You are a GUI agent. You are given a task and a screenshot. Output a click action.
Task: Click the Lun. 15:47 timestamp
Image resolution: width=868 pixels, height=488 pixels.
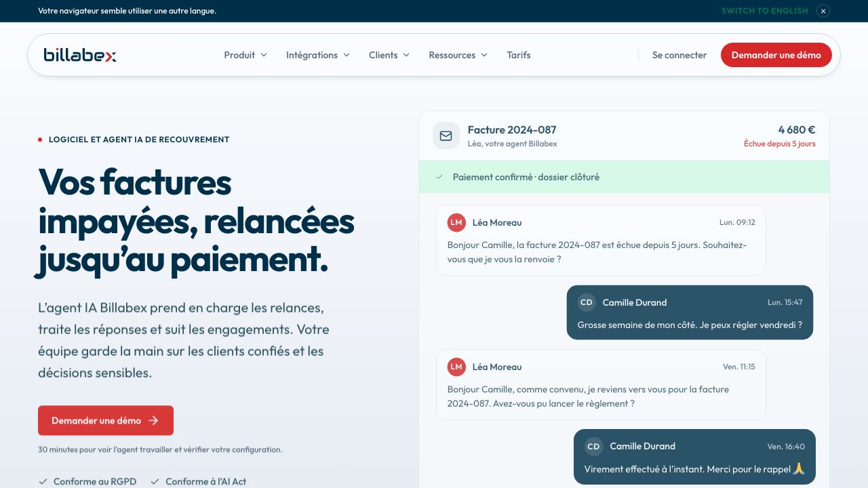pos(785,302)
